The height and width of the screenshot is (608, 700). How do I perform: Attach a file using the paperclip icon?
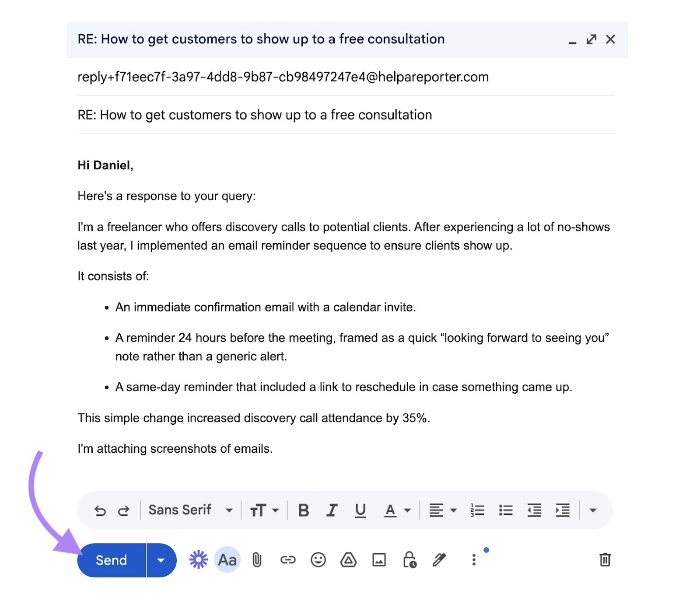257,560
